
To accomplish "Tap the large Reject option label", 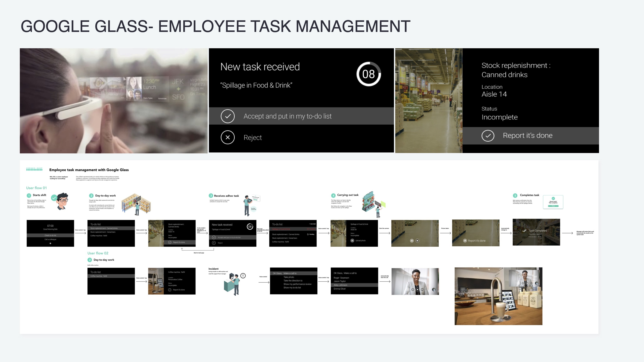I will coord(252,137).
